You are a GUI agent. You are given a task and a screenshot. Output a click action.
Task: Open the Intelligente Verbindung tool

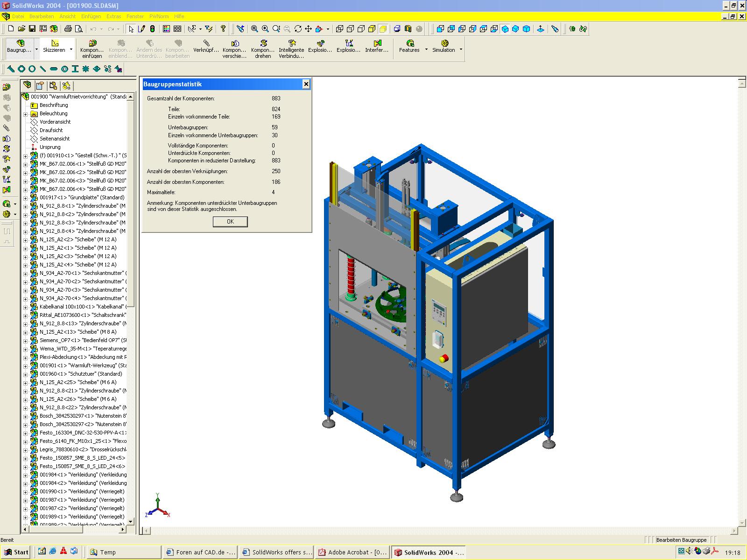(x=291, y=49)
